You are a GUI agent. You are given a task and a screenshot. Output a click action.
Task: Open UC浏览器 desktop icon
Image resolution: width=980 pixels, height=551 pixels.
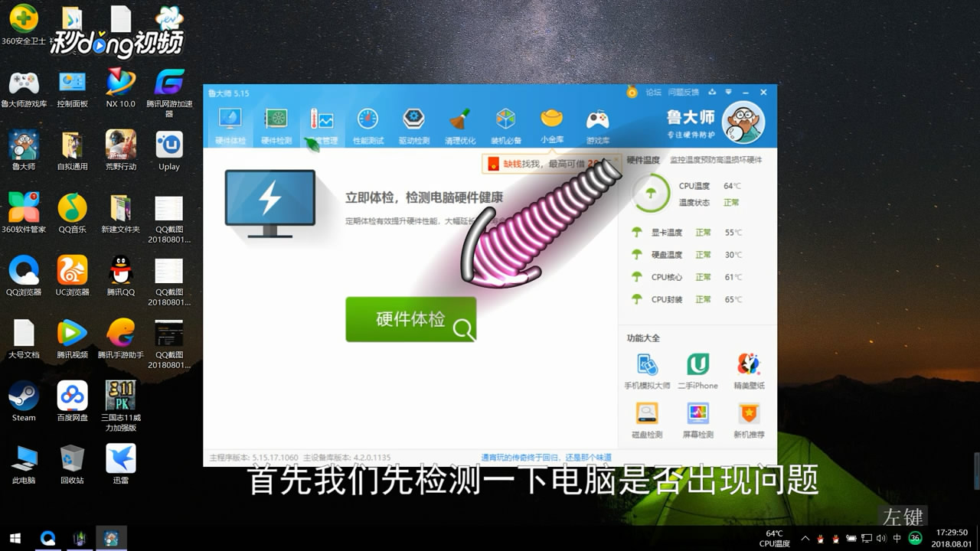72,276
